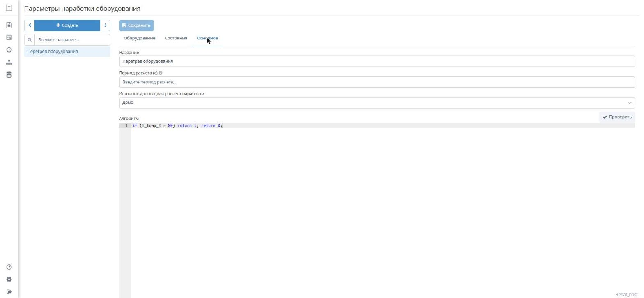The image size is (644, 298).
Task: Switch to the Состояния tab
Action: (x=176, y=38)
